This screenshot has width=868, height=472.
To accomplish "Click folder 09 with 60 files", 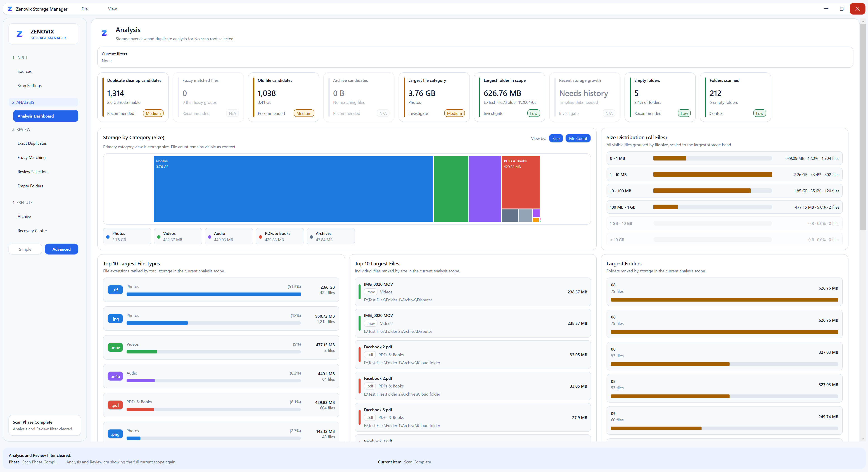I will click(x=724, y=420).
